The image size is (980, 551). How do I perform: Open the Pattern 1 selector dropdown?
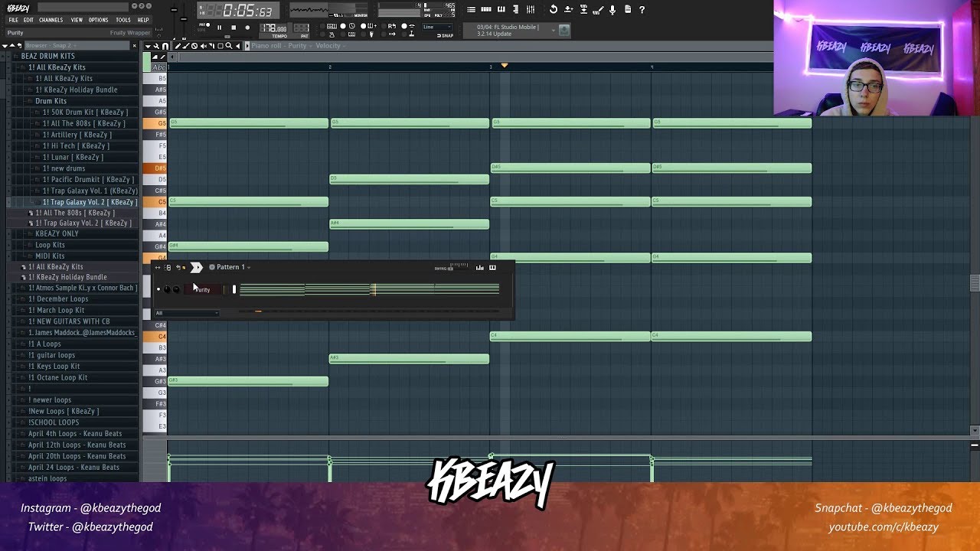point(230,267)
